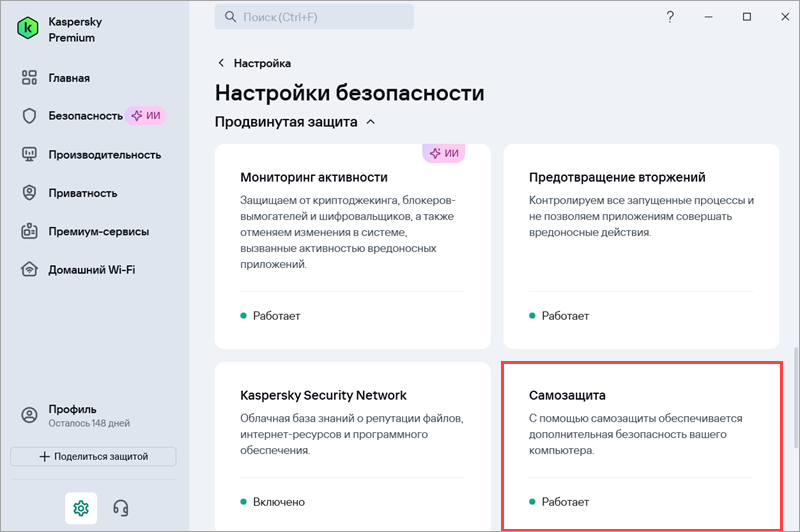Open Домашний Wi-Fi in sidebar
The height and width of the screenshot is (532, 800).
[x=92, y=270]
